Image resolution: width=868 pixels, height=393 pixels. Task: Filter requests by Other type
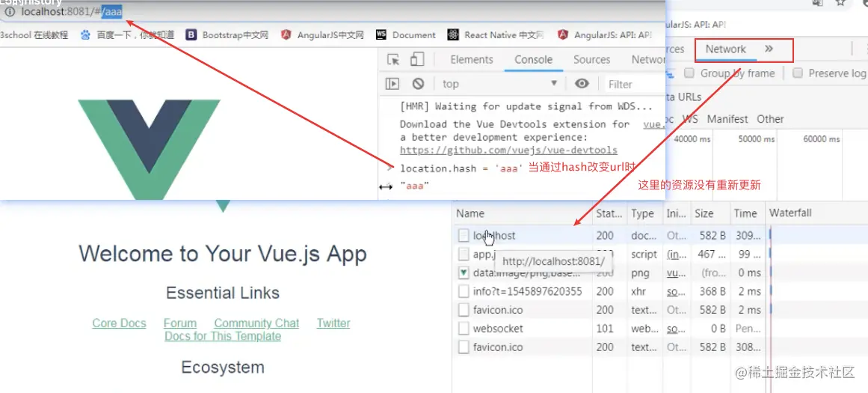click(771, 119)
